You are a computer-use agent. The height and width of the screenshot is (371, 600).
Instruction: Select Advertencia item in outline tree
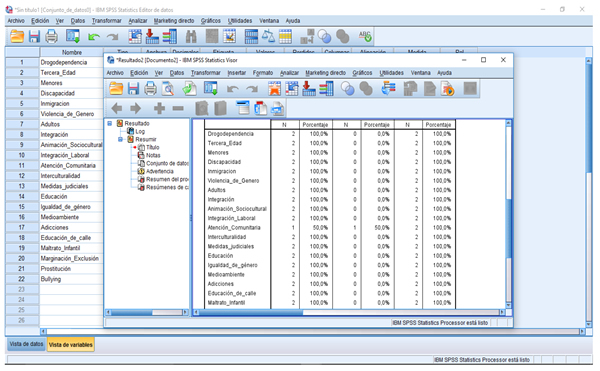160,171
